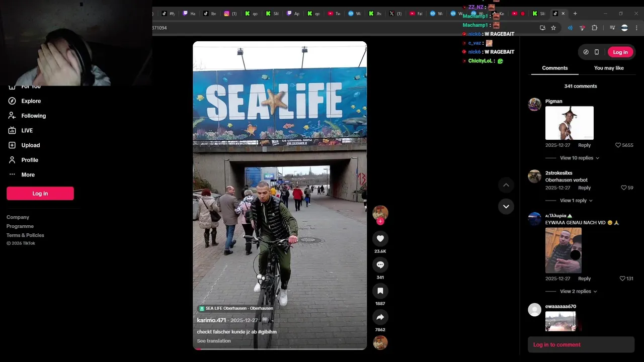Reply to Pigman's comment
Viewport: 644px width, 362px height.
point(584,145)
